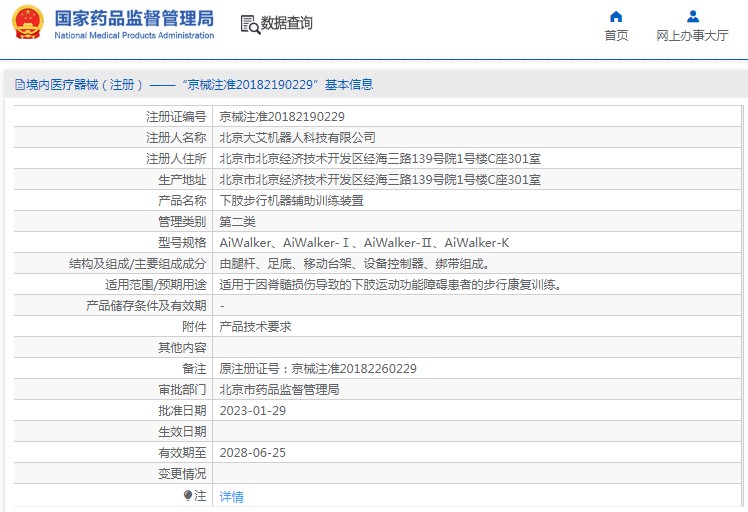Open the 详情 link

pos(231,497)
